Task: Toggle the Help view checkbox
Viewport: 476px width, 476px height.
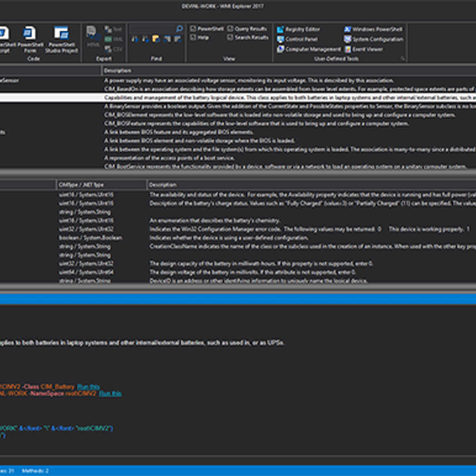Action: point(193,37)
